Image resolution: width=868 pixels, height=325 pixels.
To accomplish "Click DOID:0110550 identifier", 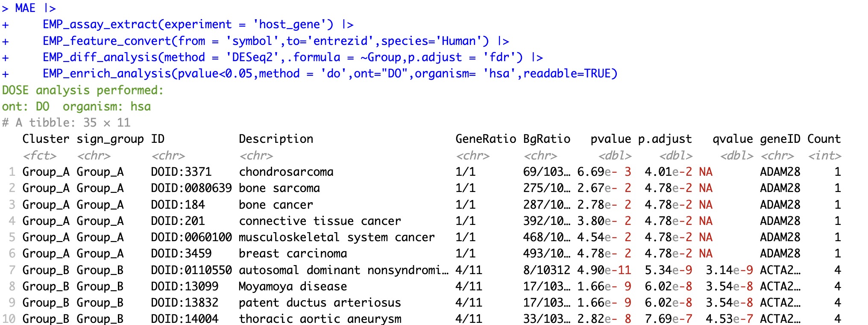I will pyautogui.click(x=191, y=270).
